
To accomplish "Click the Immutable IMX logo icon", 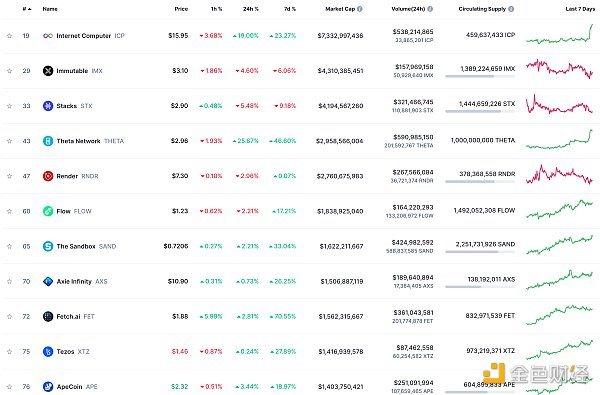I will coord(48,71).
